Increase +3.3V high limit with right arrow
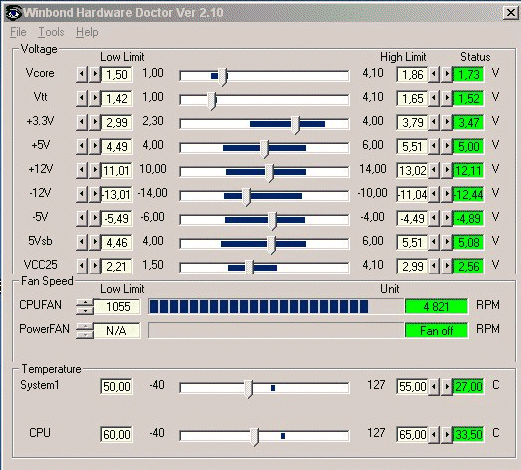Viewport: 521px width, 470px height. click(x=447, y=122)
